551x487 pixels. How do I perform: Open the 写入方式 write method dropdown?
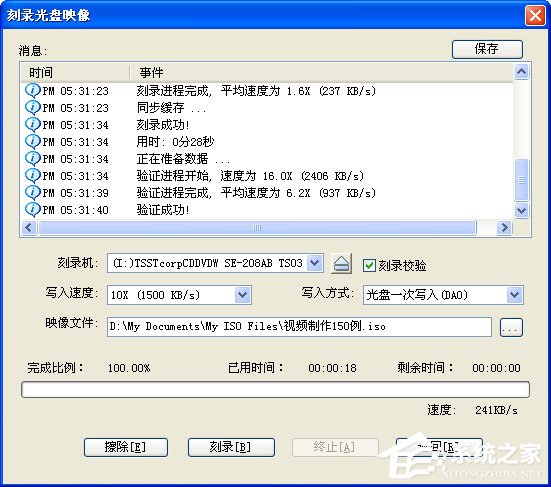point(514,294)
